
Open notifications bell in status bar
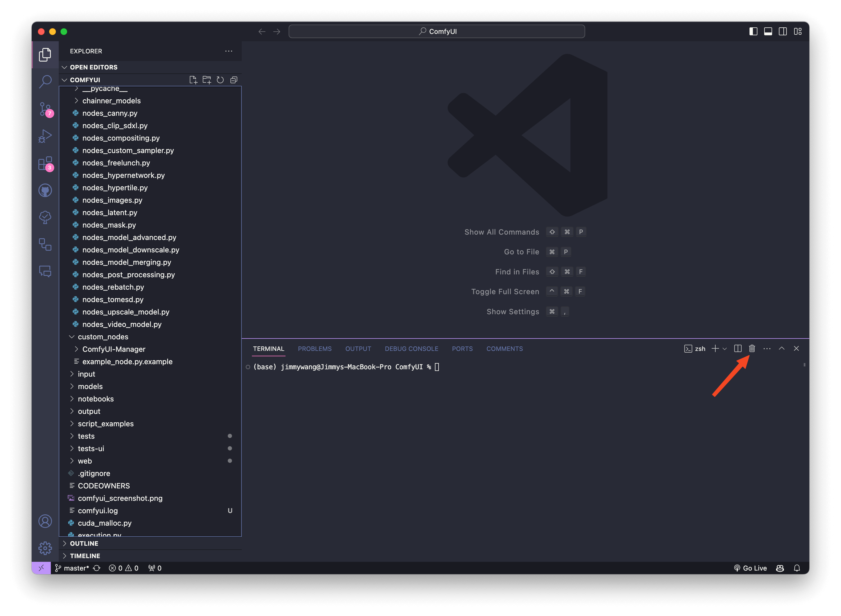click(x=797, y=568)
